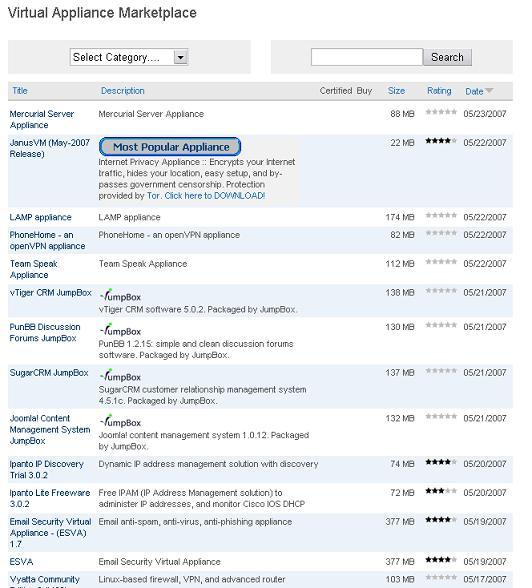Click the JanusVM four-star rating
532x588 pixels.
pos(441,141)
